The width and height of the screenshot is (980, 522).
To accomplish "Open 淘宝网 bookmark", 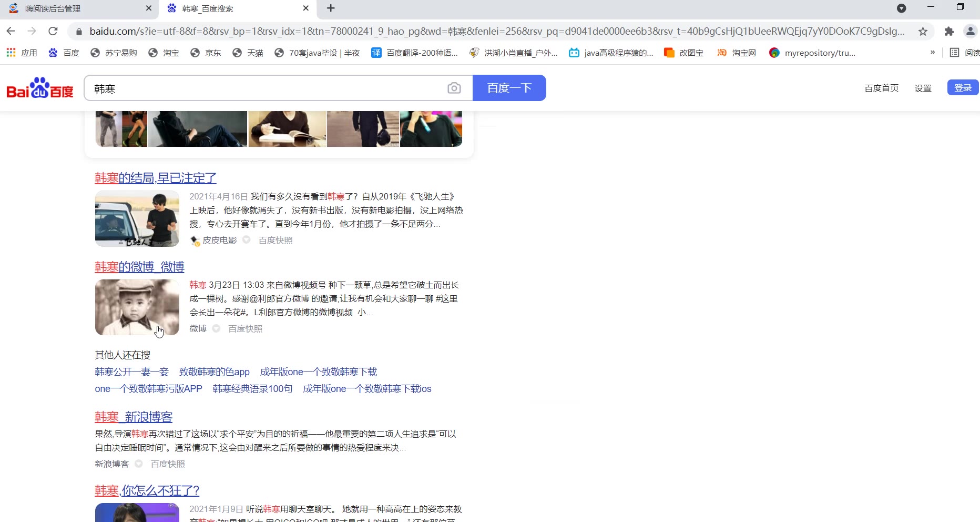I will tap(736, 53).
